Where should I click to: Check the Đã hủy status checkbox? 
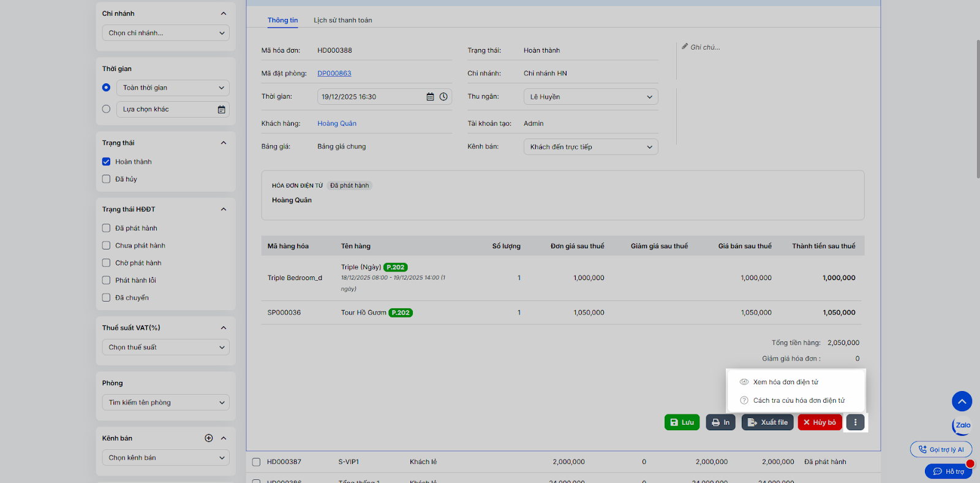pyautogui.click(x=107, y=179)
